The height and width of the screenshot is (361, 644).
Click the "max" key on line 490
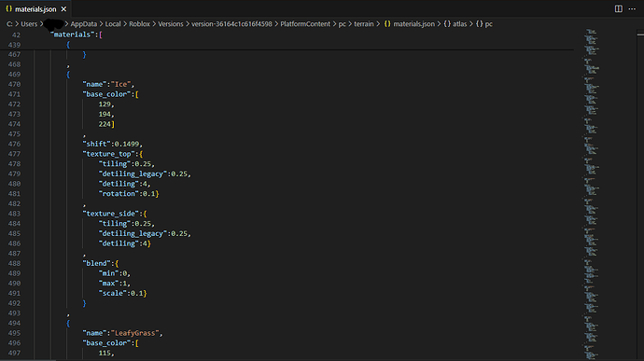[108, 284]
